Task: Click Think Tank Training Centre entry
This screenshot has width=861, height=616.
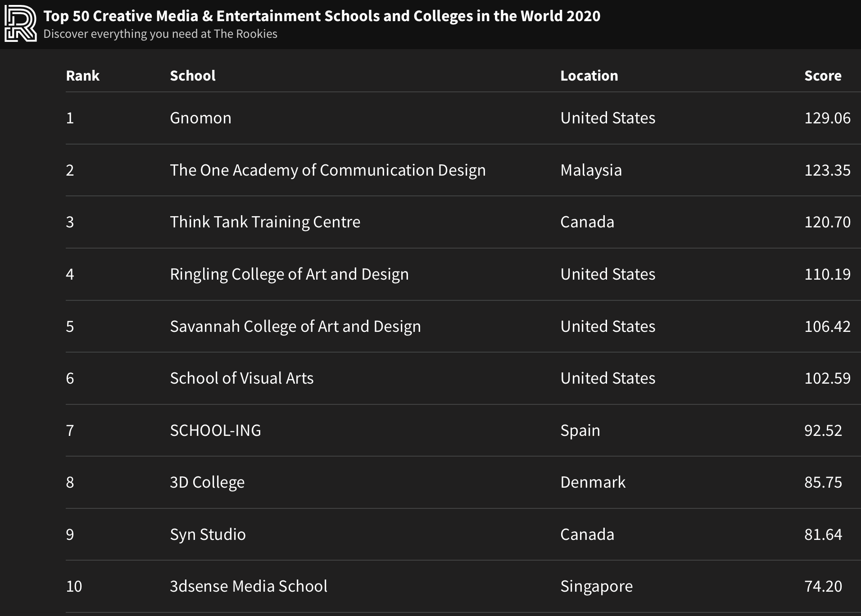Action: [265, 222]
